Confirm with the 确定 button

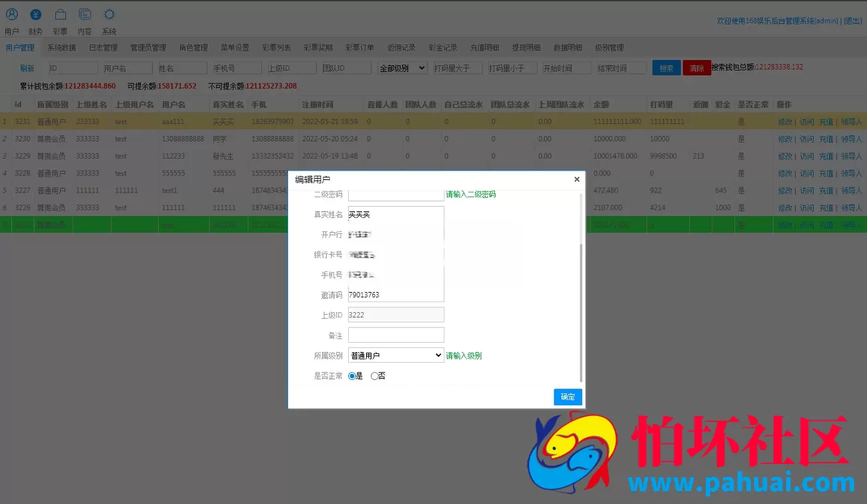pyautogui.click(x=568, y=397)
